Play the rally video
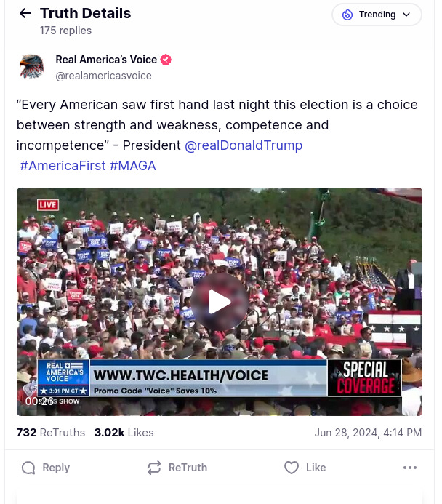Image resolution: width=442 pixels, height=504 pixels. pos(220,302)
